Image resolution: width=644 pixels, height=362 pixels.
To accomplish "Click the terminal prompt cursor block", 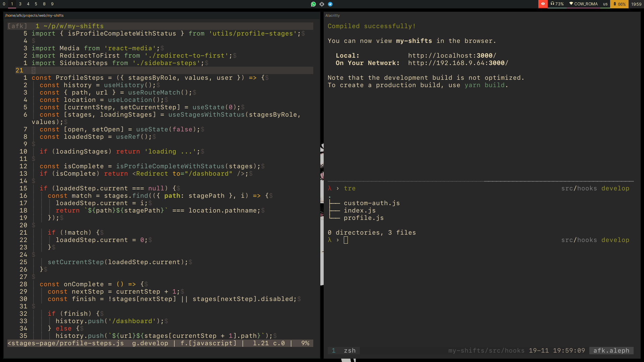I will click(346, 240).
